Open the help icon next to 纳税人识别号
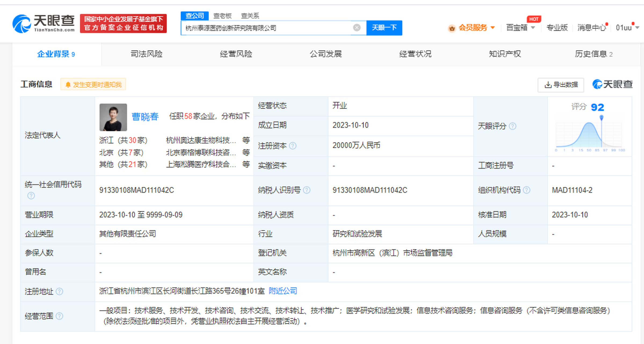 click(307, 190)
